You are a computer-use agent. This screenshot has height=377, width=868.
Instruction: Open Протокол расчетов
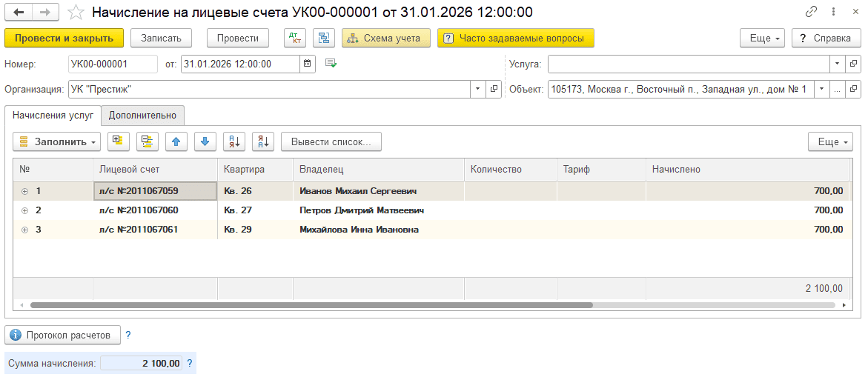[x=62, y=336]
